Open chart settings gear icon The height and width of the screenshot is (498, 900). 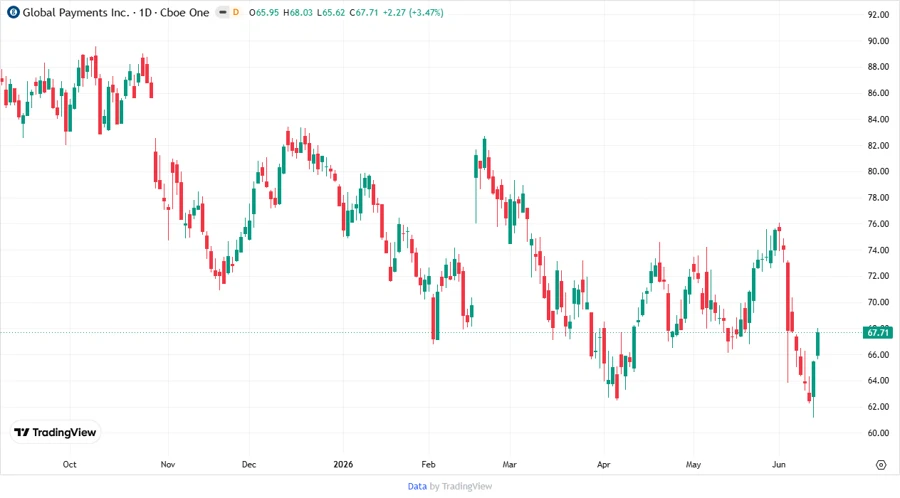click(x=881, y=465)
